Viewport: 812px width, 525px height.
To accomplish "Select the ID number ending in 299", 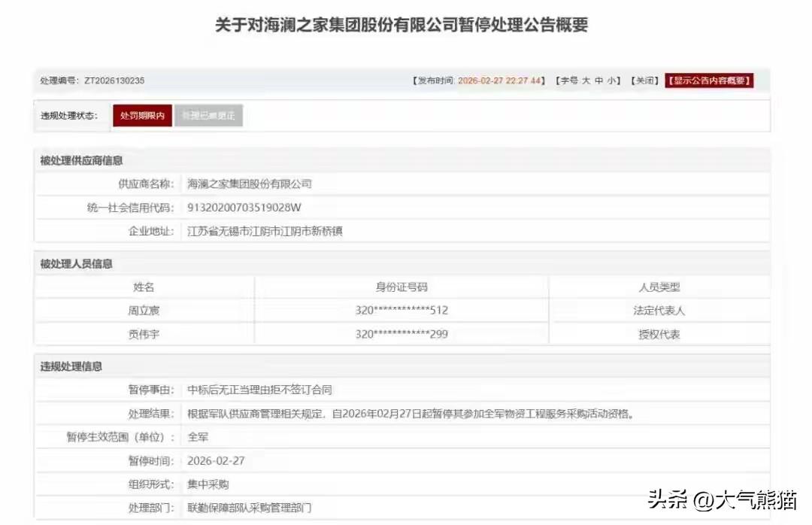I will 401,334.
